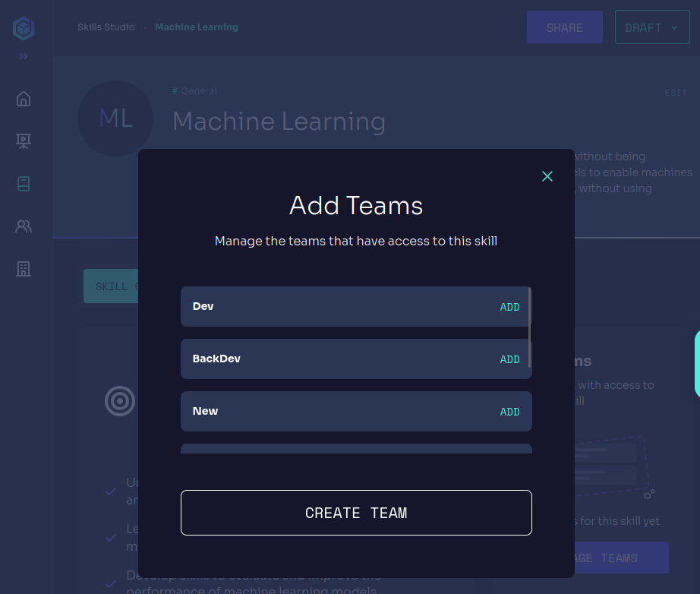
Task: Add the BackDev team
Action: tap(509, 359)
